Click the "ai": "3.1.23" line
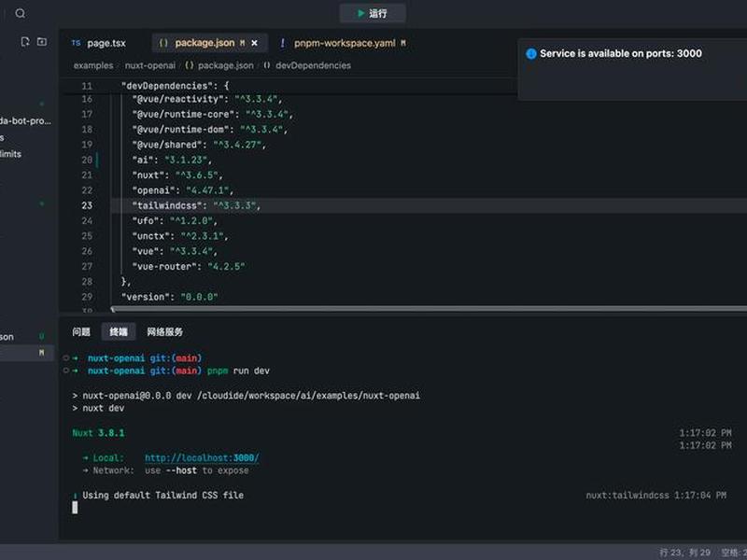 click(172, 160)
